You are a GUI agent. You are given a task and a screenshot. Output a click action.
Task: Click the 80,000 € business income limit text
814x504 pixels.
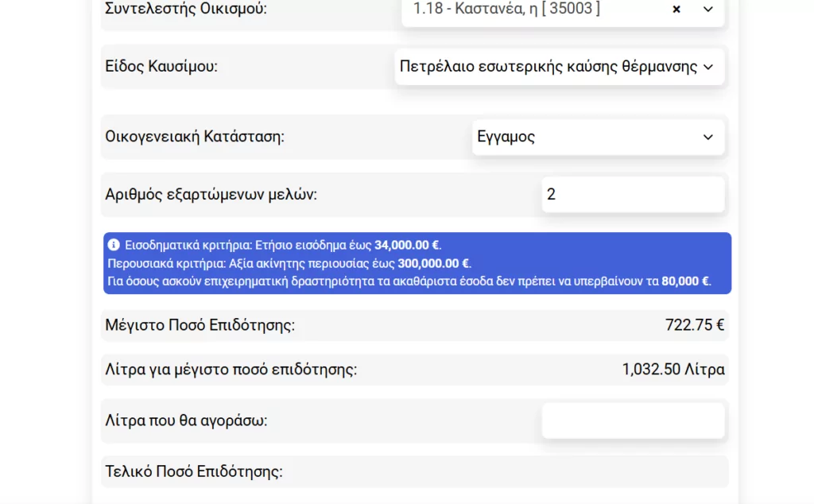pyautogui.click(x=685, y=281)
